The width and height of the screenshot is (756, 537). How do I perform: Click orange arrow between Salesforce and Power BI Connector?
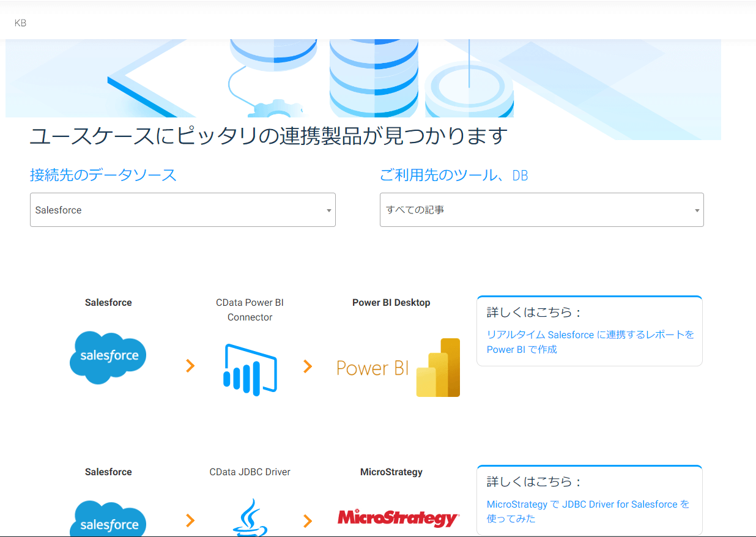click(190, 366)
